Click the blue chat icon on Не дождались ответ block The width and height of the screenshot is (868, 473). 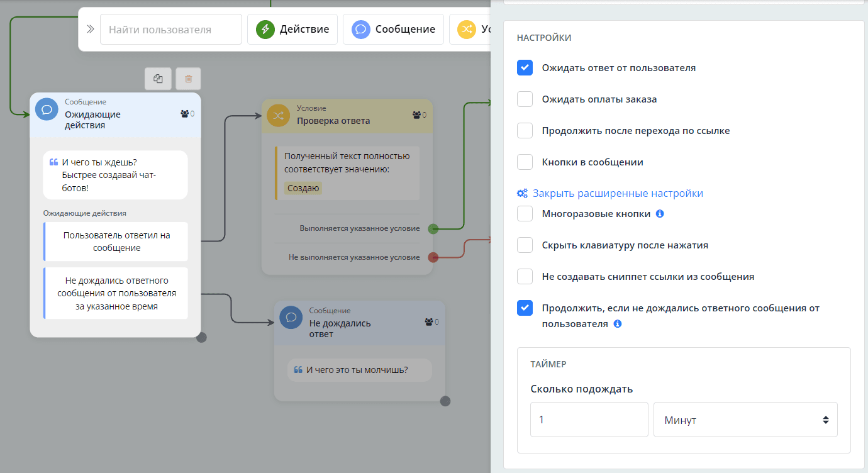coord(291,318)
